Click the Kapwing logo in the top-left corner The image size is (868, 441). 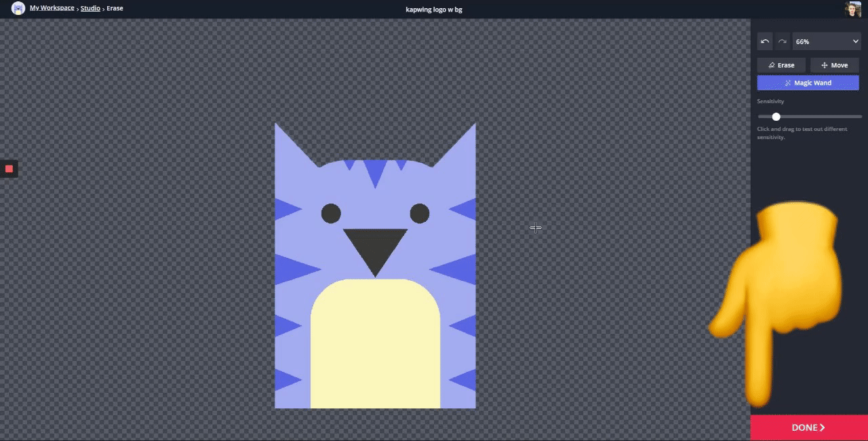pos(18,9)
